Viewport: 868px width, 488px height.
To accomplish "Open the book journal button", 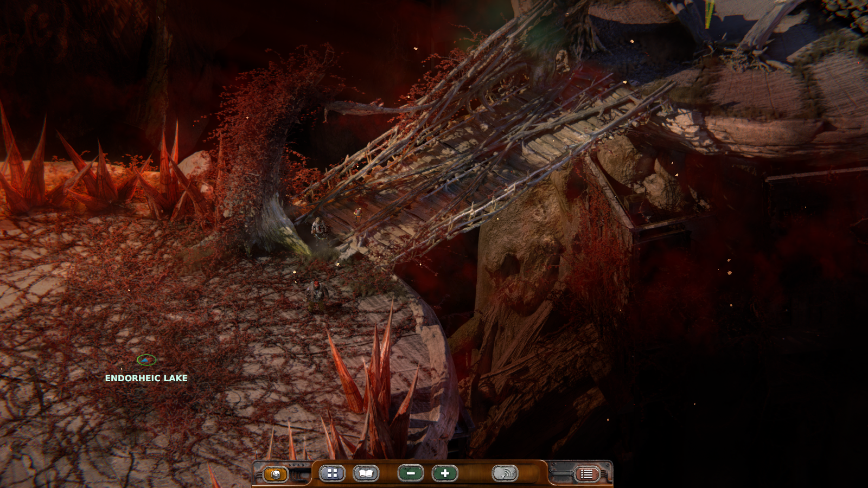I will (366, 473).
